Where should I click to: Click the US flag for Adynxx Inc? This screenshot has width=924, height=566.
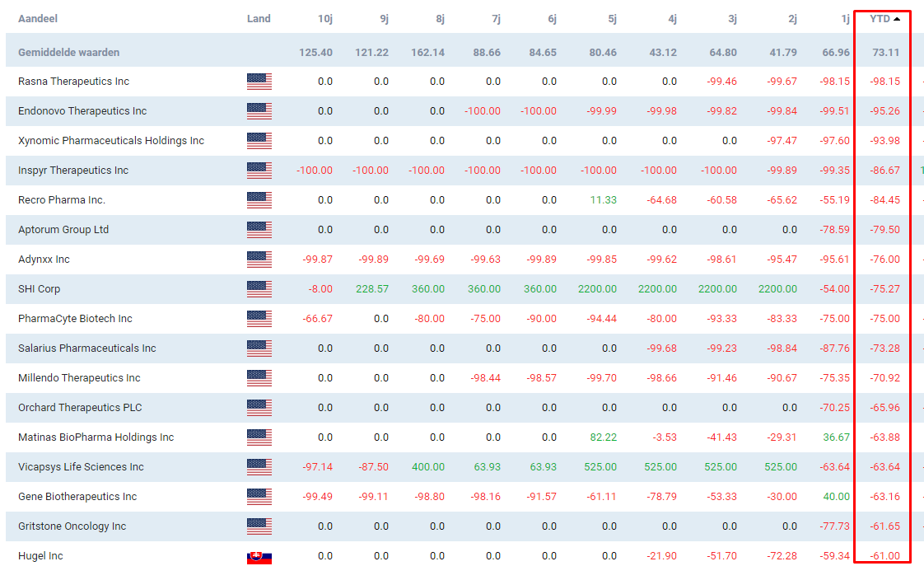tap(259, 260)
